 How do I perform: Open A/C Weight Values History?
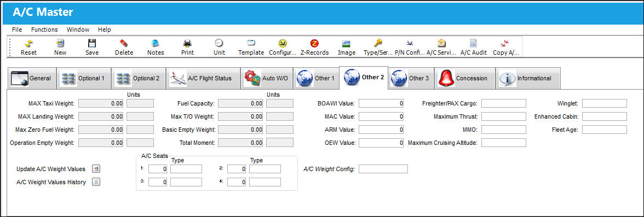pos(96,182)
